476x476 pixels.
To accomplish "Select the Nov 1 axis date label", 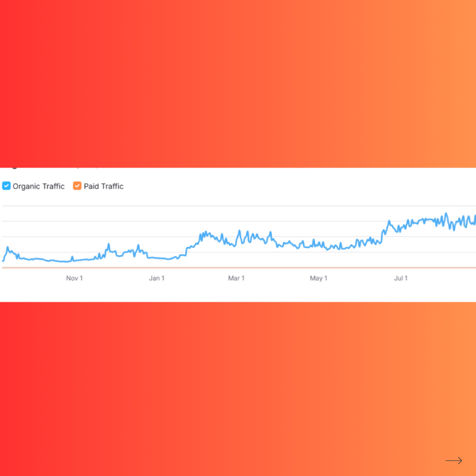I will click(x=74, y=278).
